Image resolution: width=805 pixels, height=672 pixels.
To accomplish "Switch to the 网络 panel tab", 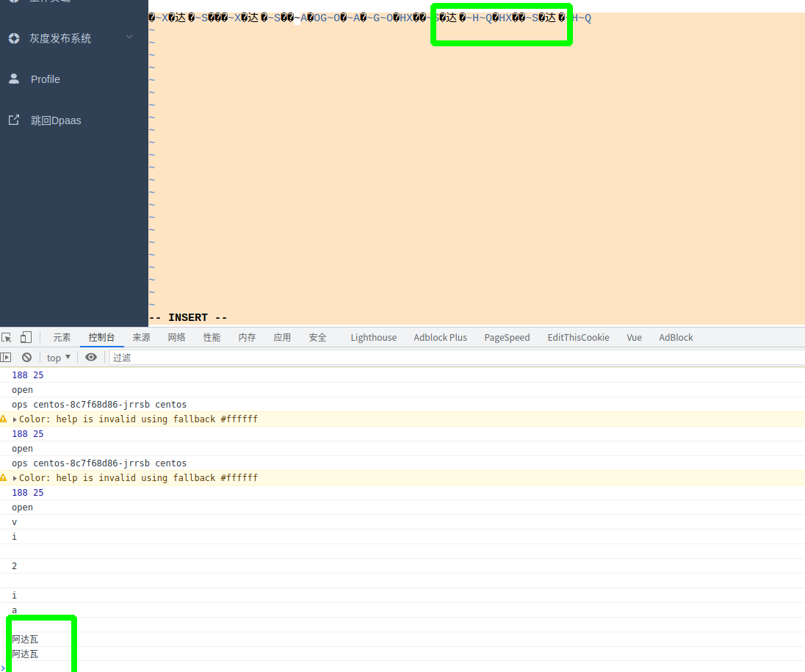I will click(x=176, y=337).
